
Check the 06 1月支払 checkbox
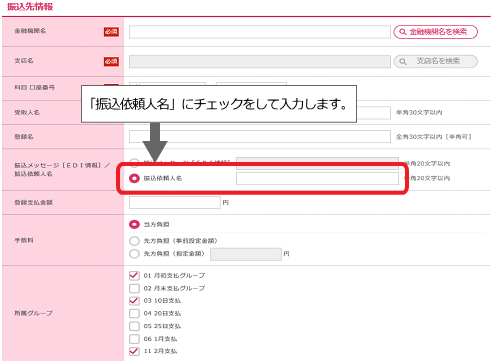134,339
